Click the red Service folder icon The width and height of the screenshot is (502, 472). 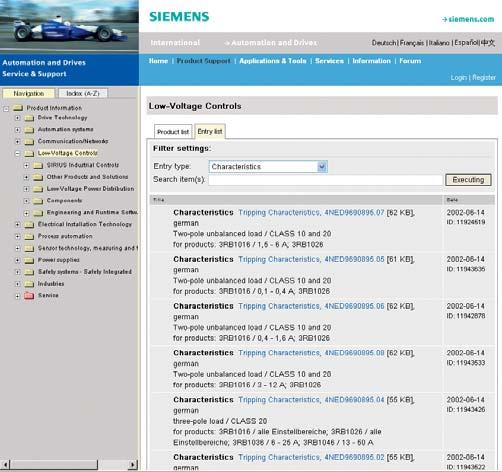[x=29, y=296]
